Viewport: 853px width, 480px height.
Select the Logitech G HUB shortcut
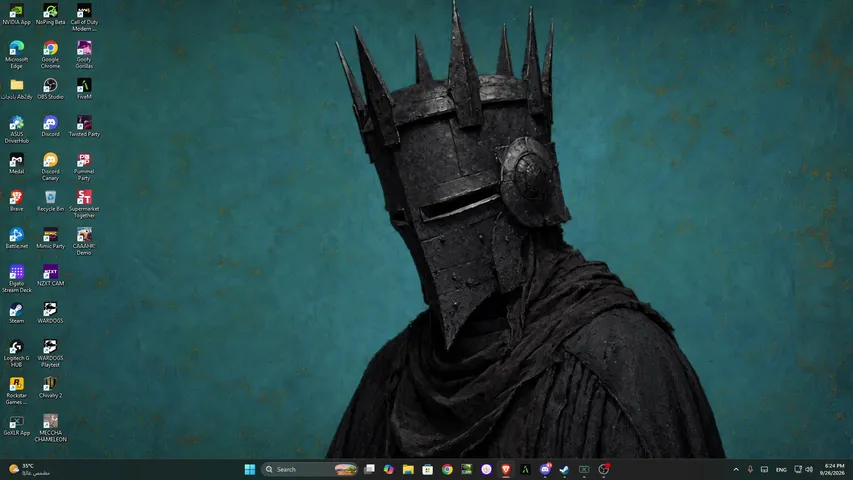click(x=16, y=353)
